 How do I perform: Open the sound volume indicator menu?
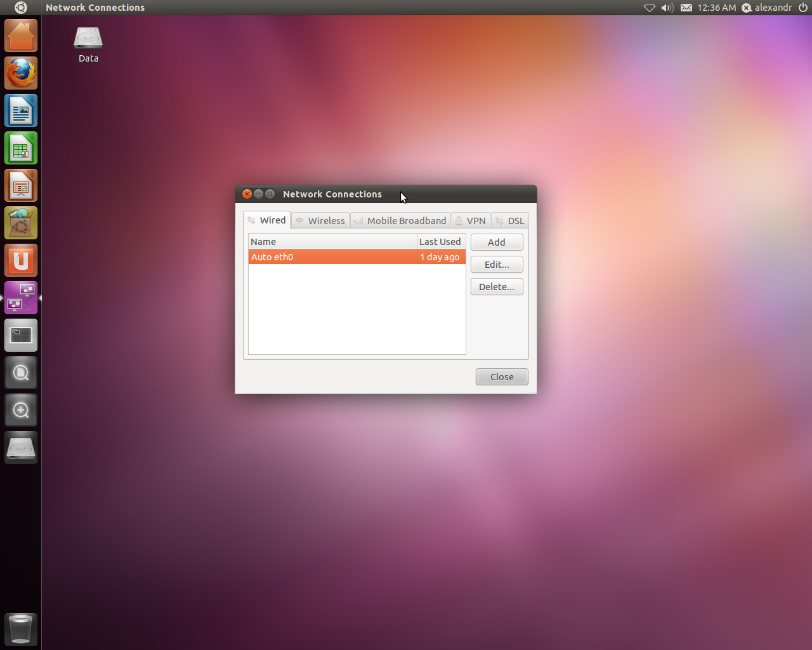tap(667, 8)
